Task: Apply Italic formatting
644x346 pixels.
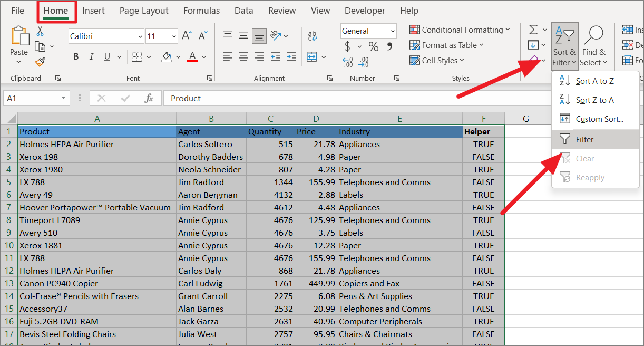Action: (92, 57)
